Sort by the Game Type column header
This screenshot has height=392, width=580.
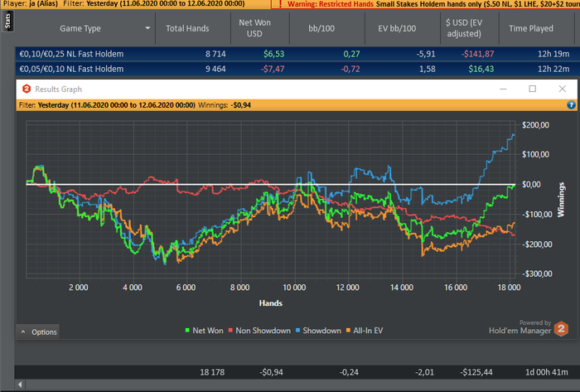pos(80,28)
